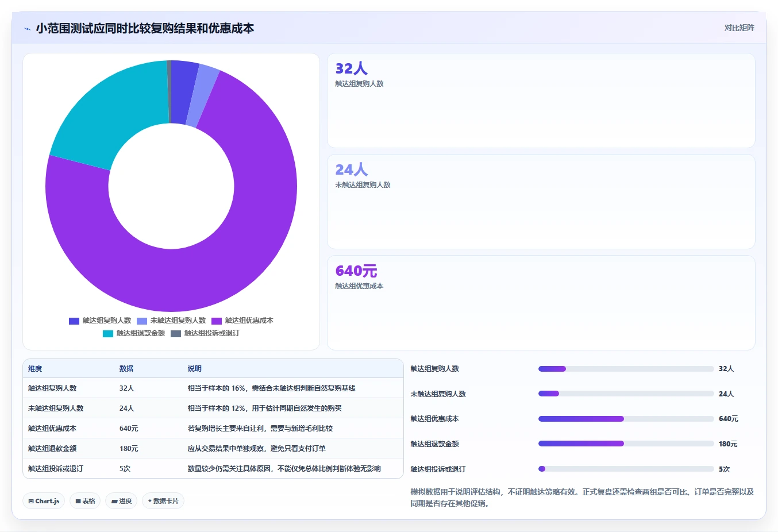
Task: Click the 维度 table column header
Action: coord(35,369)
